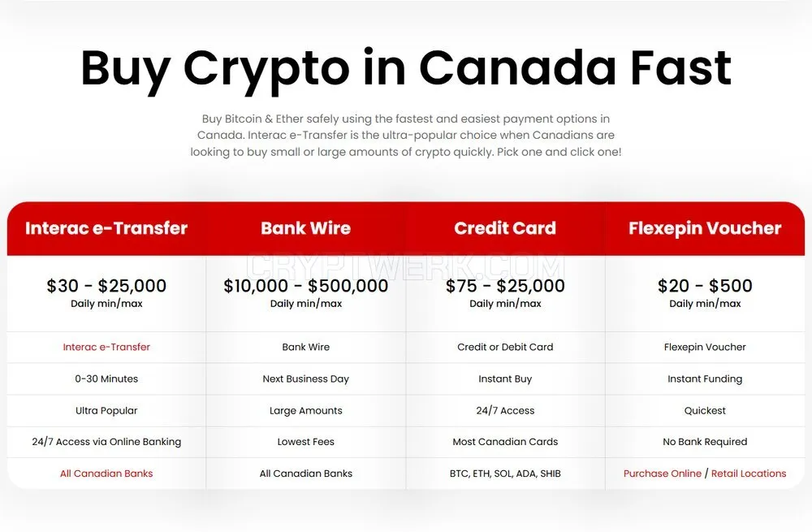This screenshot has width=812, height=532.
Task: Click the $30 - $25,000 daily limit
Action: click(x=106, y=285)
